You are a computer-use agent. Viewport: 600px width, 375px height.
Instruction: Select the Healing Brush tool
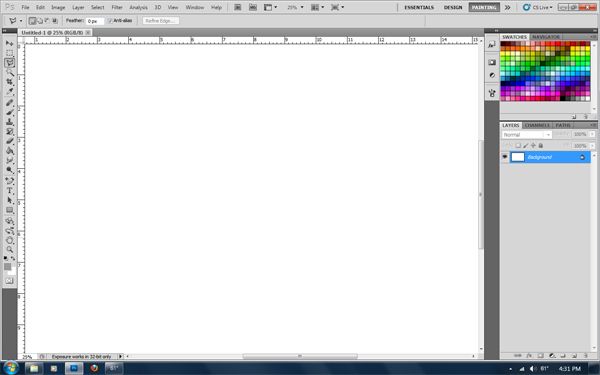10,103
